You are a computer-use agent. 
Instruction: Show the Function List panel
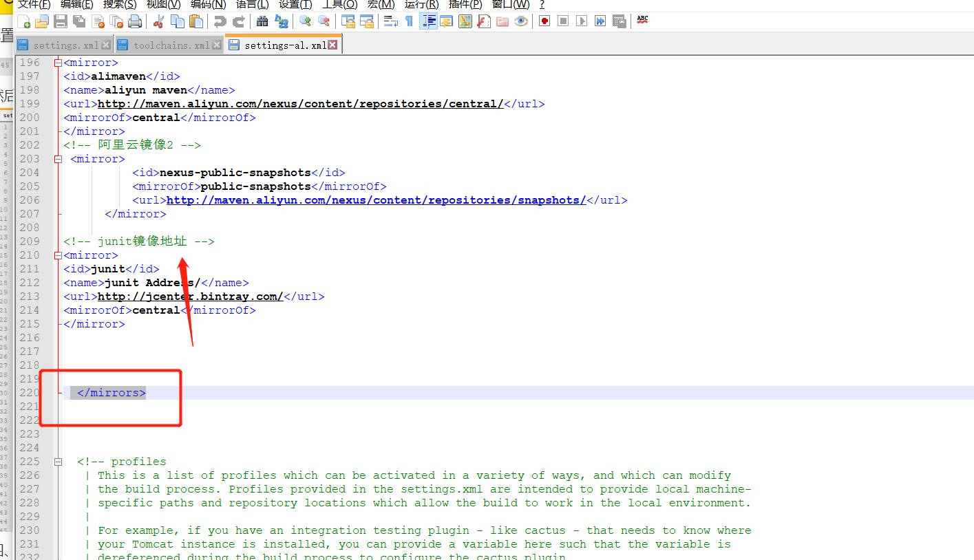tap(484, 21)
